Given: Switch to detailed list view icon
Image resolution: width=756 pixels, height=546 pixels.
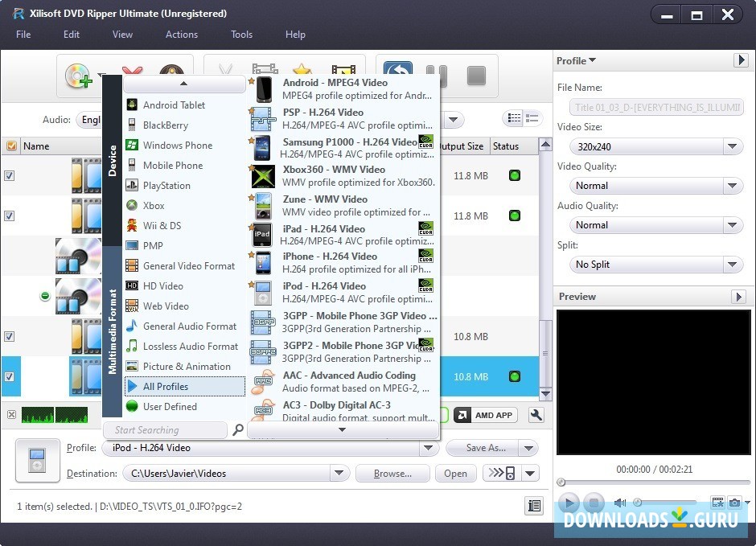Looking at the screenshot, I should coord(532,118).
